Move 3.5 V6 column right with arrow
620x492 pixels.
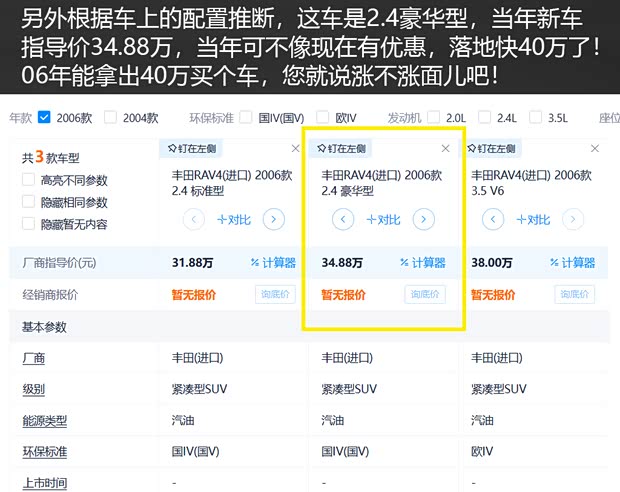click(x=573, y=219)
